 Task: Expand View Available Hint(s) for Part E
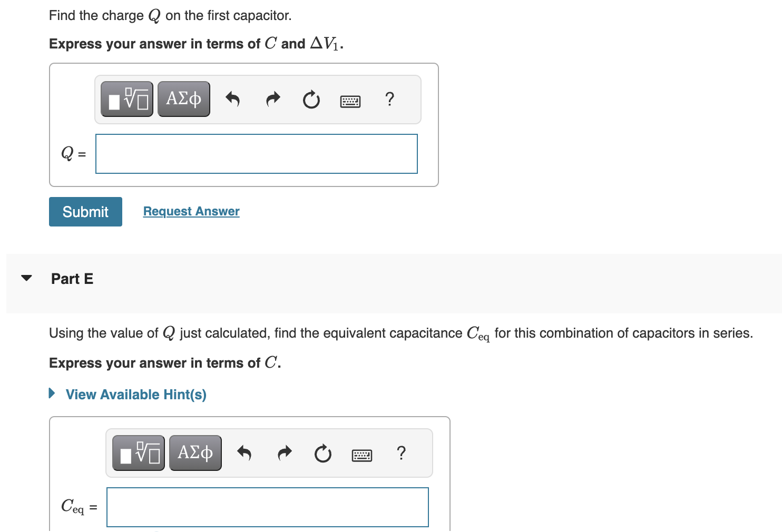point(135,394)
